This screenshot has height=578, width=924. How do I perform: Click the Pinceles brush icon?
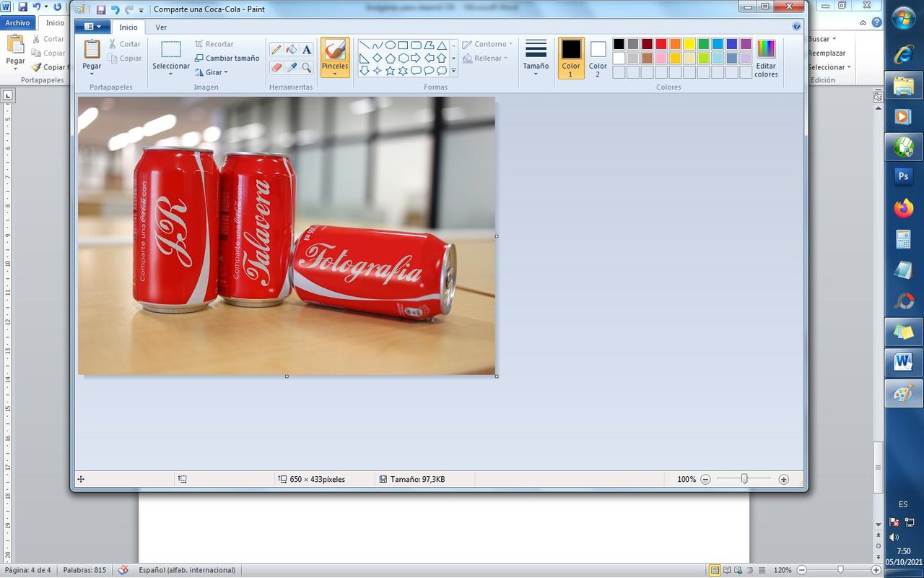click(x=335, y=50)
